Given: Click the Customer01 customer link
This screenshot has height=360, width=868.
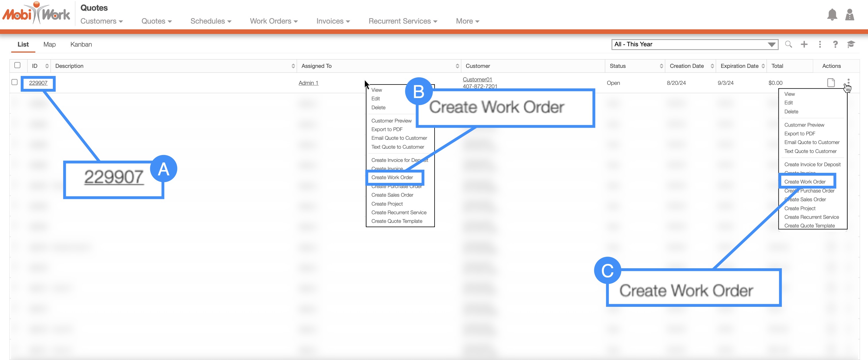Looking at the screenshot, I should coord(477,80).
